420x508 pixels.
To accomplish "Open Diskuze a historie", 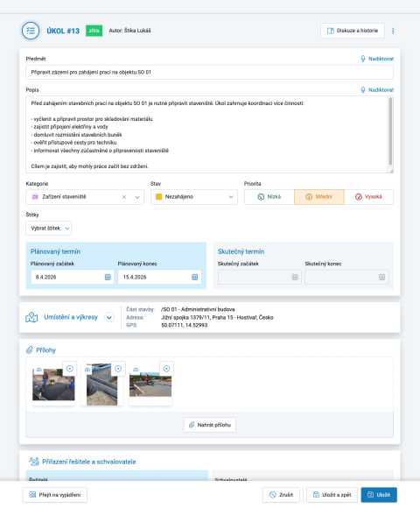I will coord(353,31).
